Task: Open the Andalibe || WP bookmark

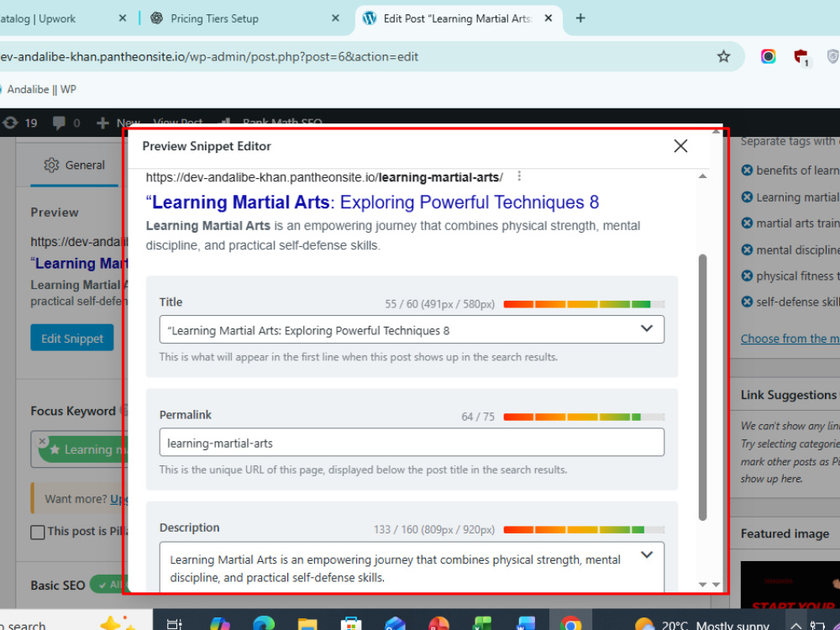Action: pyautogui.click(x=38, y=89)
